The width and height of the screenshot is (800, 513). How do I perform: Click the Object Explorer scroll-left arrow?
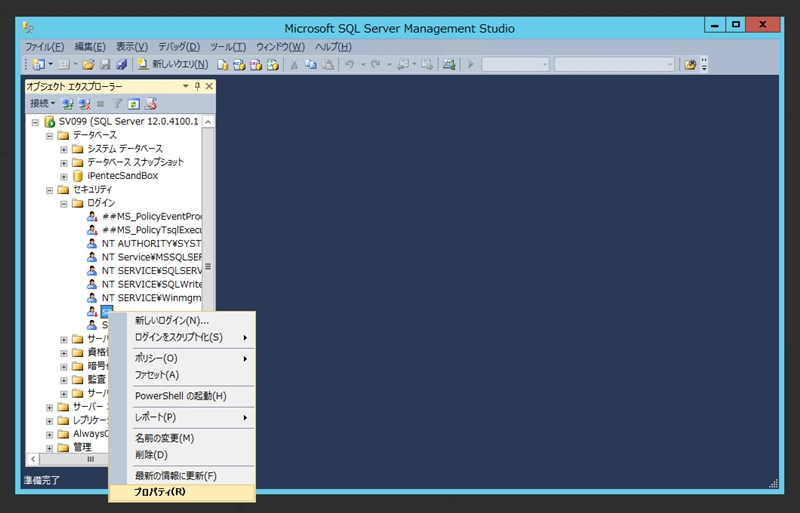[x=33, y=459]
